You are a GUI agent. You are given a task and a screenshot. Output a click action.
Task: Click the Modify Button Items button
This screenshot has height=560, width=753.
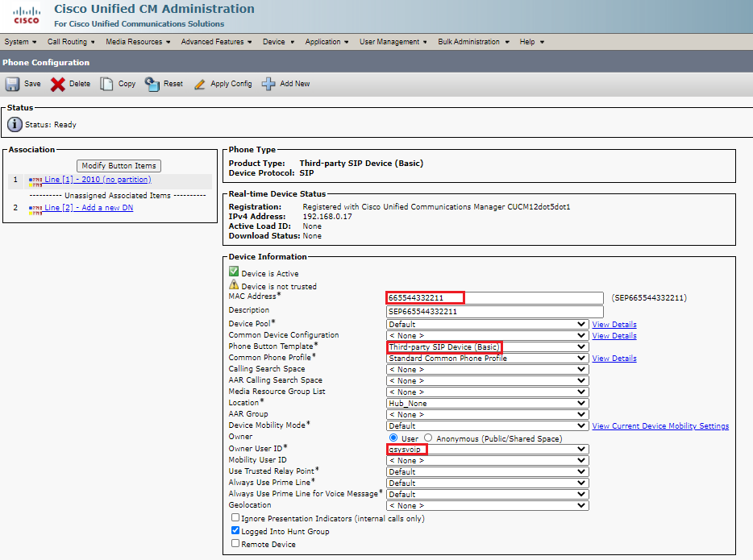119,165
